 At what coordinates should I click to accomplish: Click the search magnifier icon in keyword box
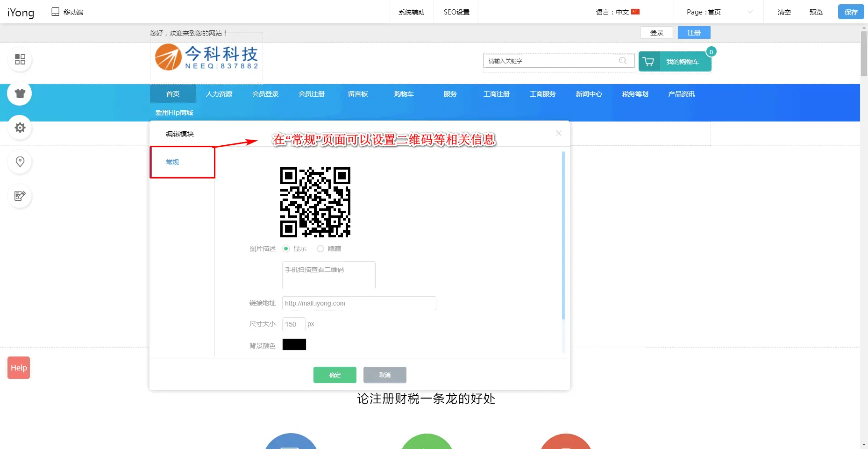622,61
